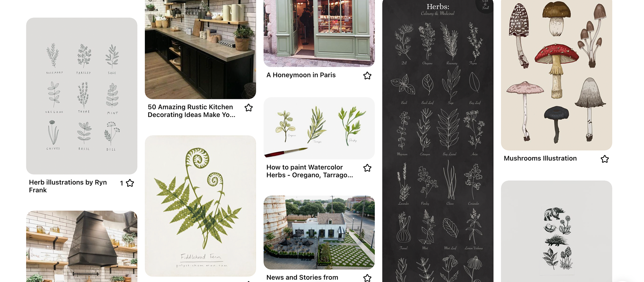Viewport: 644px width, 282px height.
Task: Open the Mushrooms Illustration title link
Action: tap(540, 158)
